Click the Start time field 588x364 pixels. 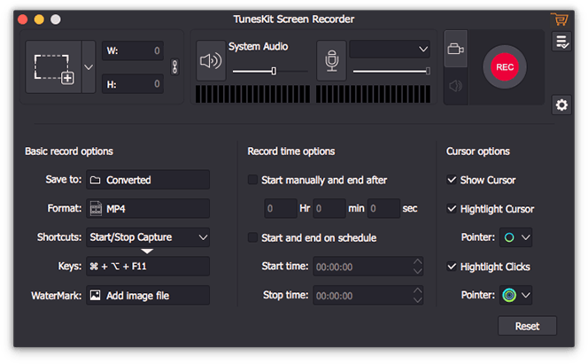pos(367,267)
